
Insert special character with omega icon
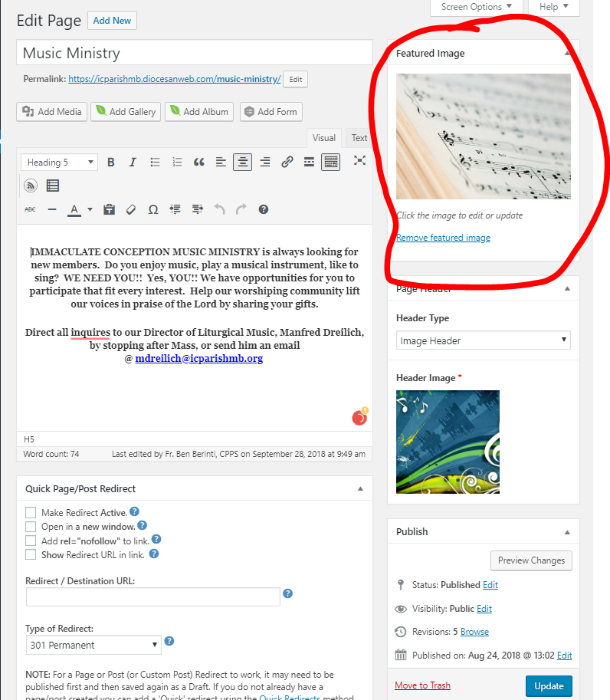tap(153, 209)
